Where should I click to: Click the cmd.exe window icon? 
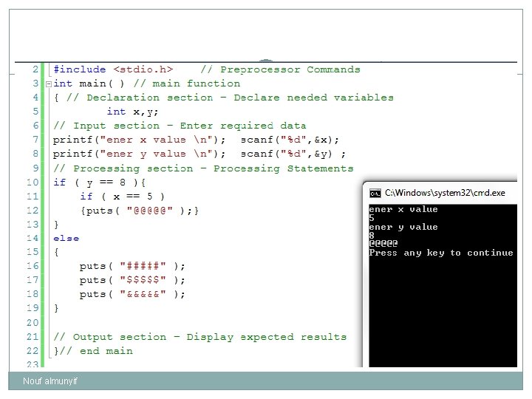(x=375, y=194)
